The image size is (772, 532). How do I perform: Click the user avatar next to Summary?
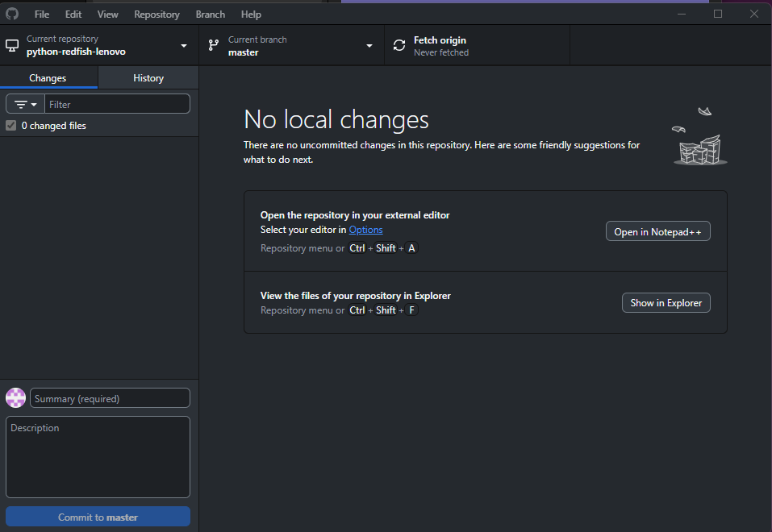(16, 398)
